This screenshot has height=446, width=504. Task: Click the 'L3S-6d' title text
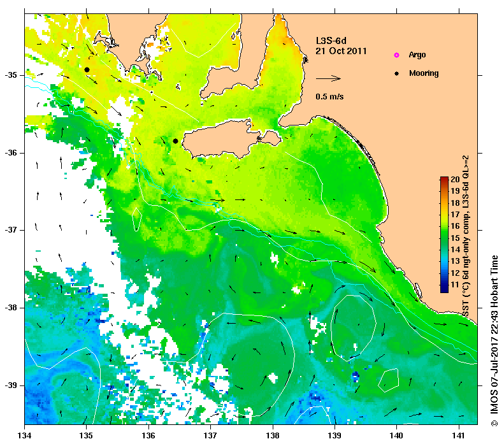331,41
